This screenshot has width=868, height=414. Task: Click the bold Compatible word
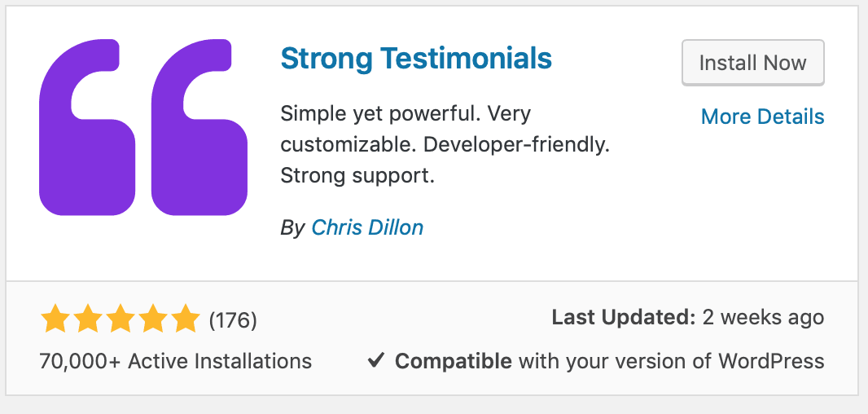pos(453,361)
